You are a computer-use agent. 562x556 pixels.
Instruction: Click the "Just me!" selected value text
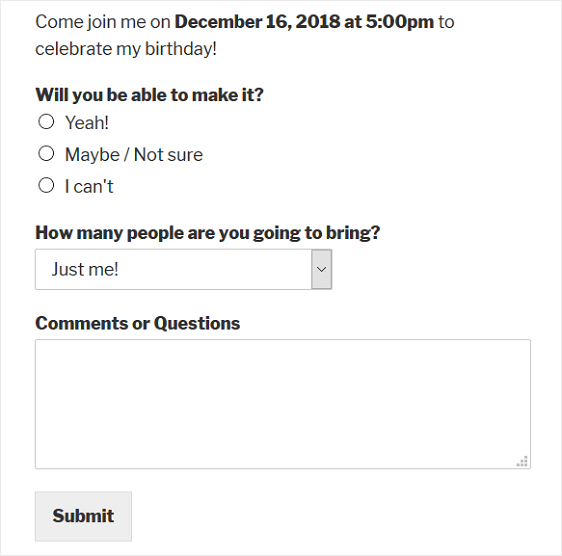85,270
